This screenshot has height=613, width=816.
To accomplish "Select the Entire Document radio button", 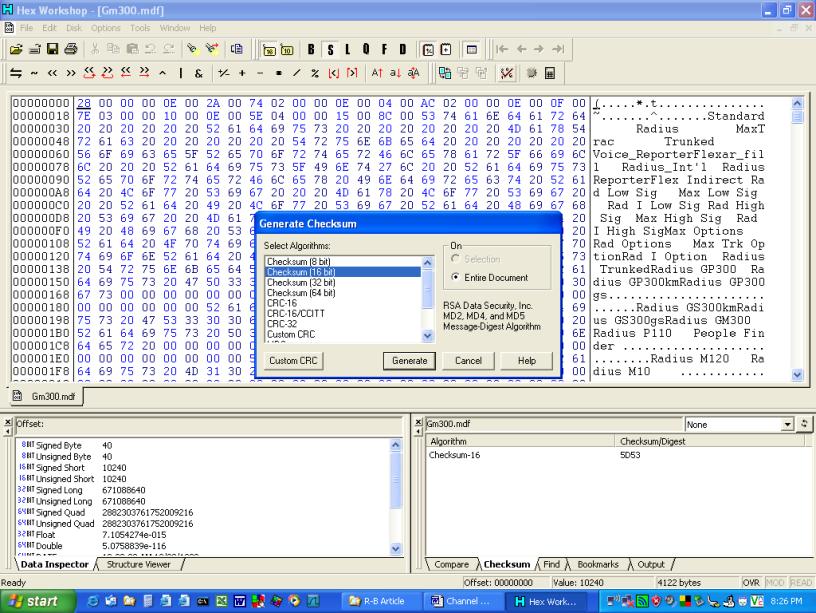I will 455,277.
